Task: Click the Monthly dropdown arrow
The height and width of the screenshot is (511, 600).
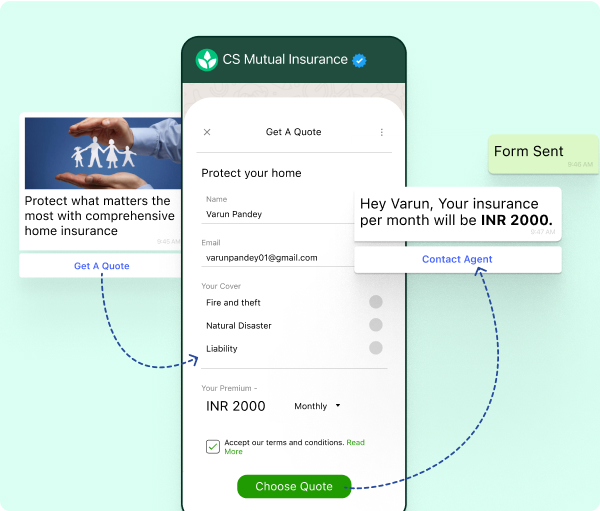Action: coord(338,405)
